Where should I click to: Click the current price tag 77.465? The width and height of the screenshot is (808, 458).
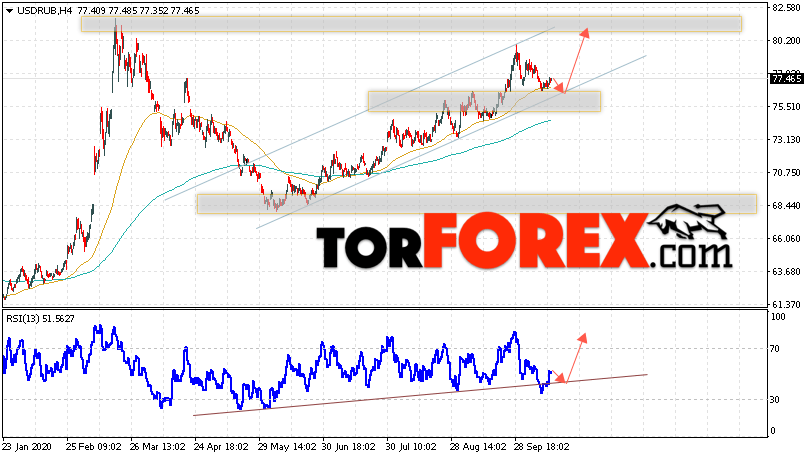786,79
